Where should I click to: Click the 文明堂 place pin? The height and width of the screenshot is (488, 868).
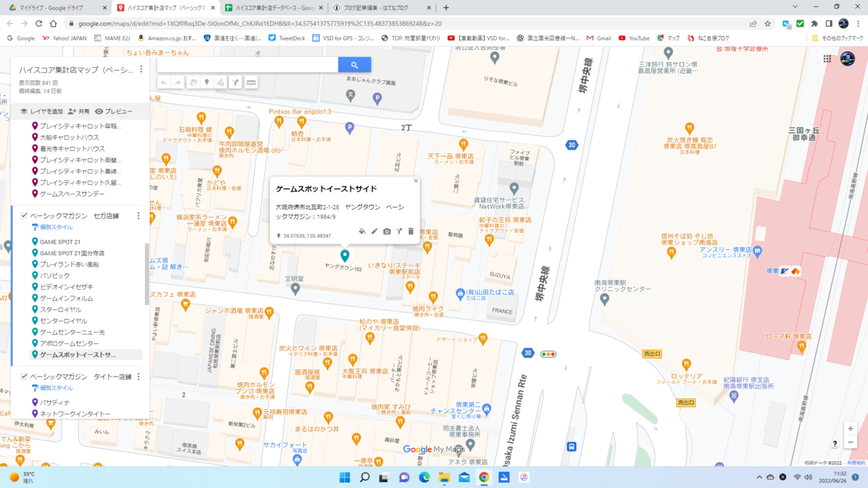[295, 288]
